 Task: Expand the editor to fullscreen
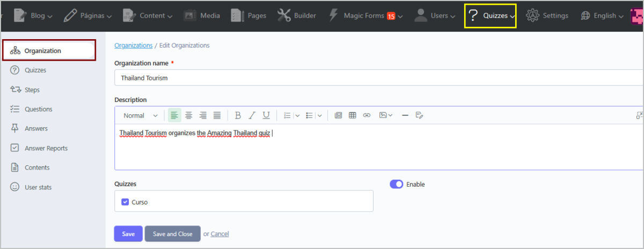639,115
